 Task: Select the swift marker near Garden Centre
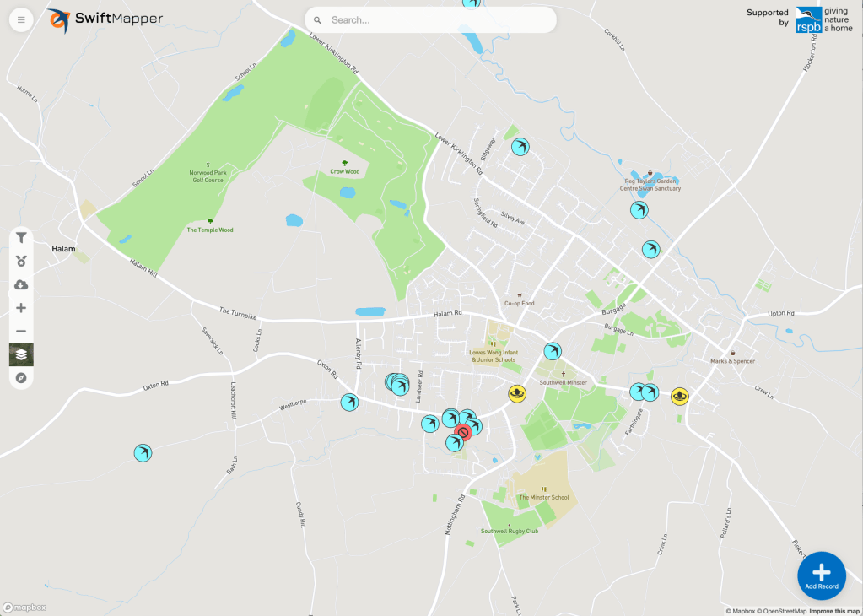point(639,210)
